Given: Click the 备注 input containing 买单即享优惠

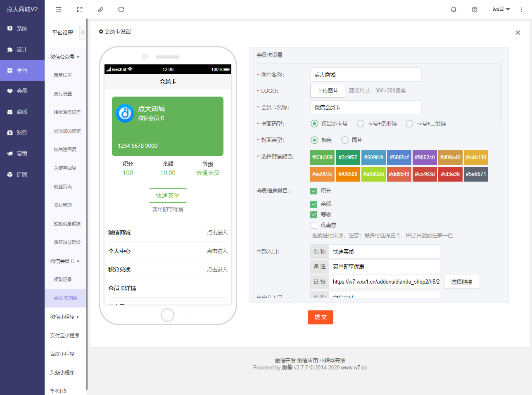Looking at the screenshot, I should [x=385, y=267].
